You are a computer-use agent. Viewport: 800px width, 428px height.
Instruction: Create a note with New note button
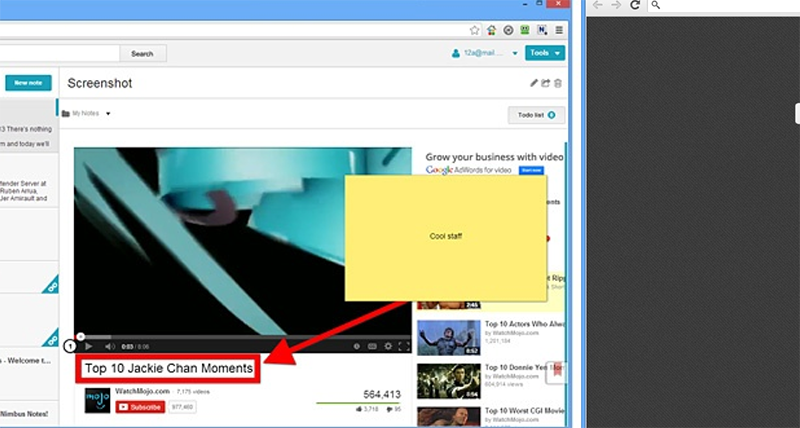28,83
